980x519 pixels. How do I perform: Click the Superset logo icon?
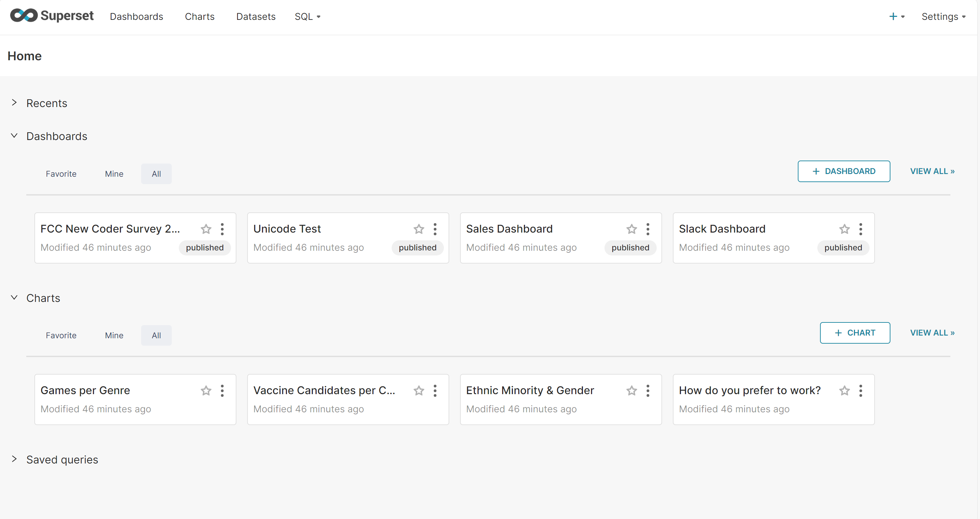(x=24, y=15)
